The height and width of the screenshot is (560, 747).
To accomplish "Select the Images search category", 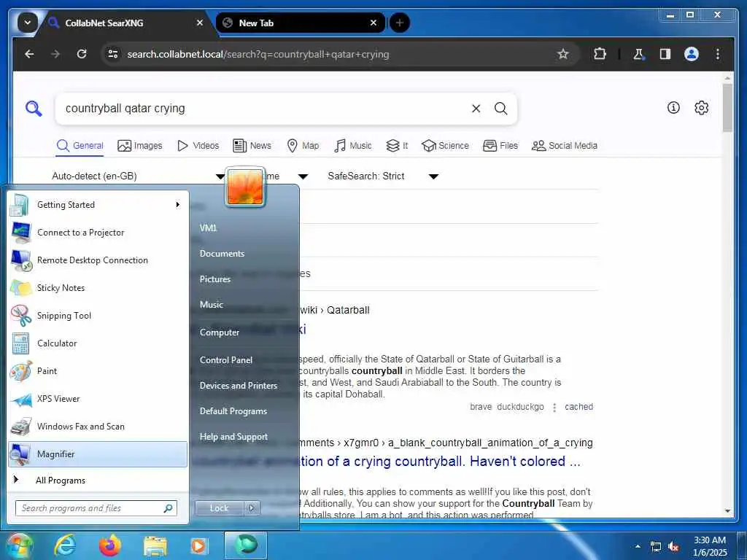I will point(140,146).
